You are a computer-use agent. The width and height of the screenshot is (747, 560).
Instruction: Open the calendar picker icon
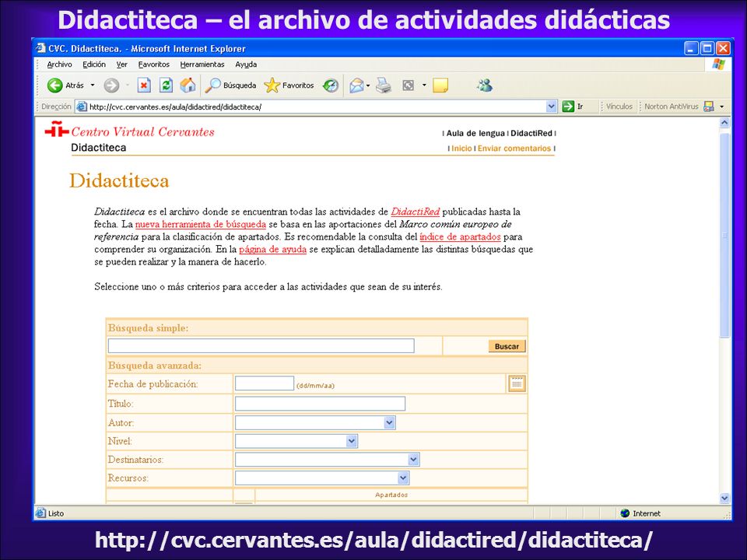(x=517, y=383)
